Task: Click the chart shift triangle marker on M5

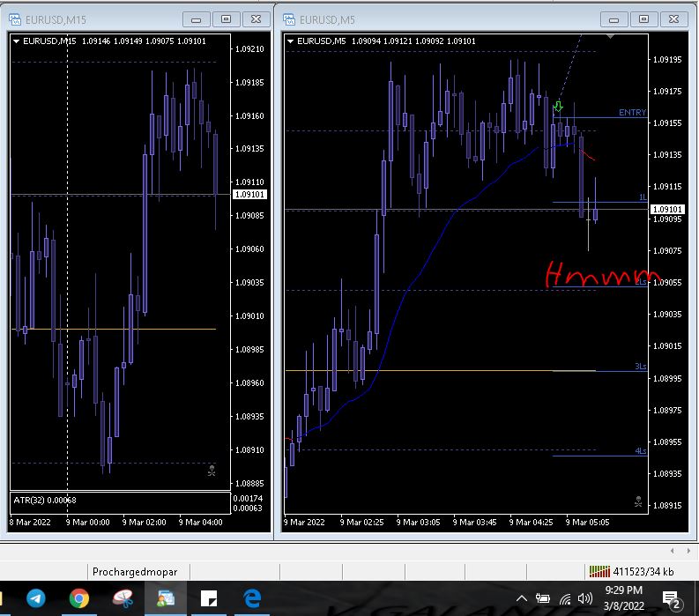Action: 610,36
